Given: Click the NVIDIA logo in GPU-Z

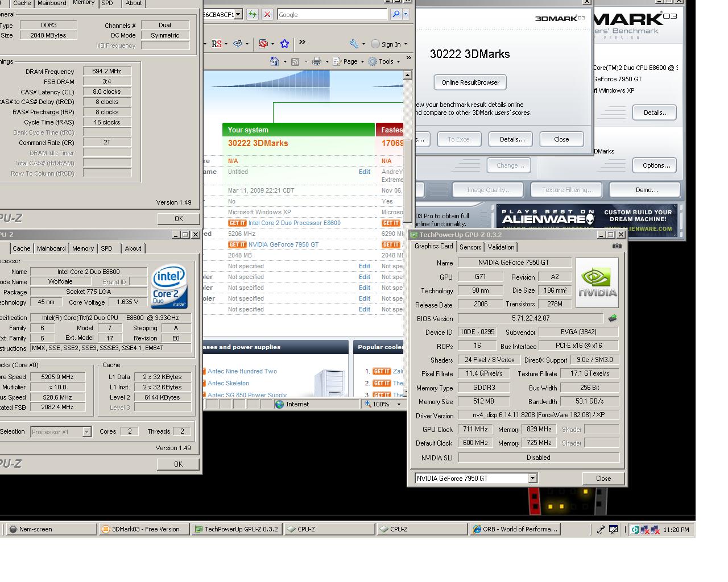Looking at the screenshot, I should point(597,282).
